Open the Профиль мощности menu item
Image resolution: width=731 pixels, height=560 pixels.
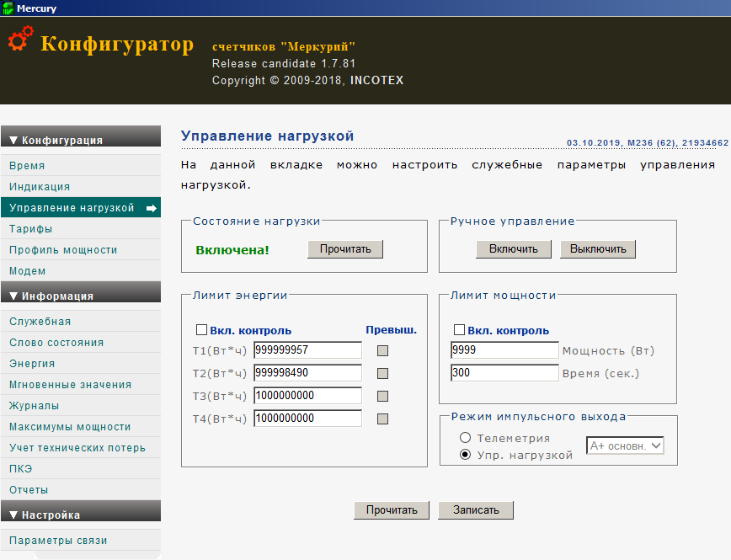pyautogui.click(x=81, y=249)
